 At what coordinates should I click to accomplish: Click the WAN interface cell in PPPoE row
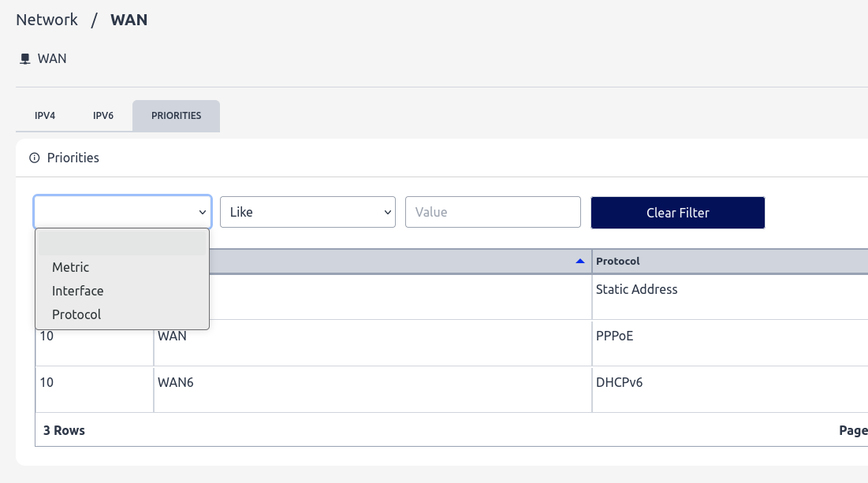click(x=373, y=343)
